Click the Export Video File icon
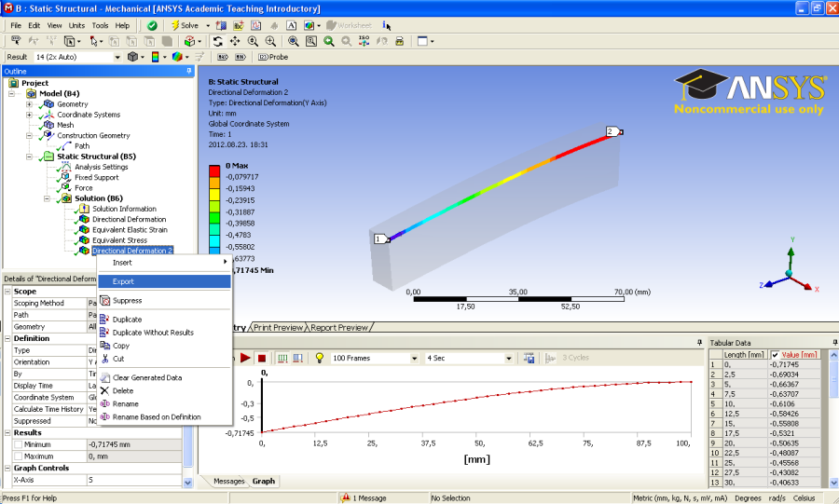The height and width of the screenshot is (504, 839). pos(529,358)
